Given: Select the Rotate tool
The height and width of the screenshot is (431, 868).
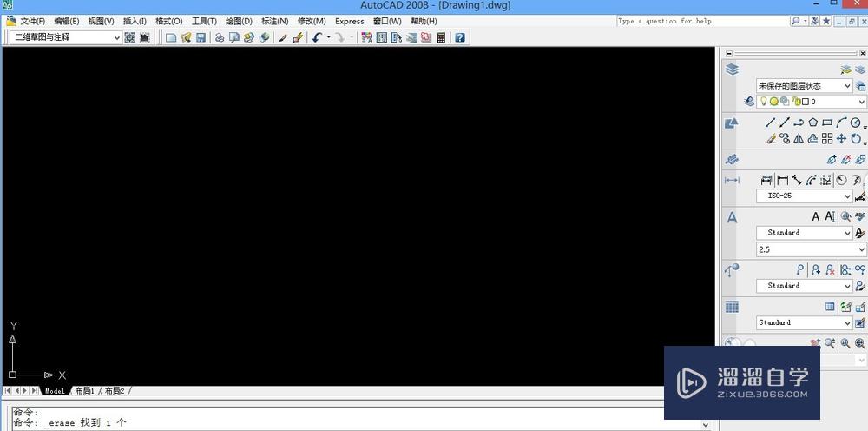Looking at the screenshot, I should (x=856, y=138).
